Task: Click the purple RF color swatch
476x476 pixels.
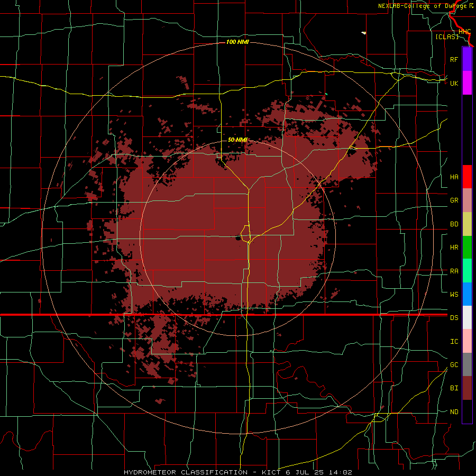Action: (467, 59)
